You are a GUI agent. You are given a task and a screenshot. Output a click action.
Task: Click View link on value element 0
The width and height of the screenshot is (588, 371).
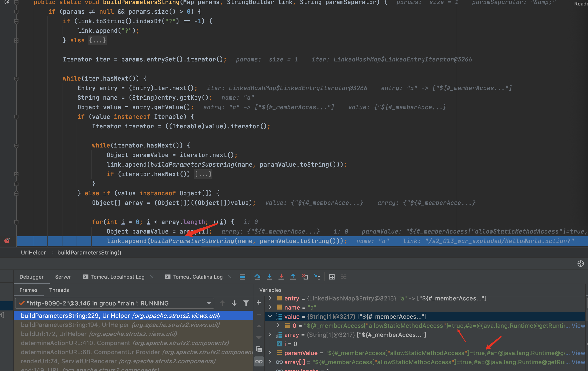pos(578,325)
